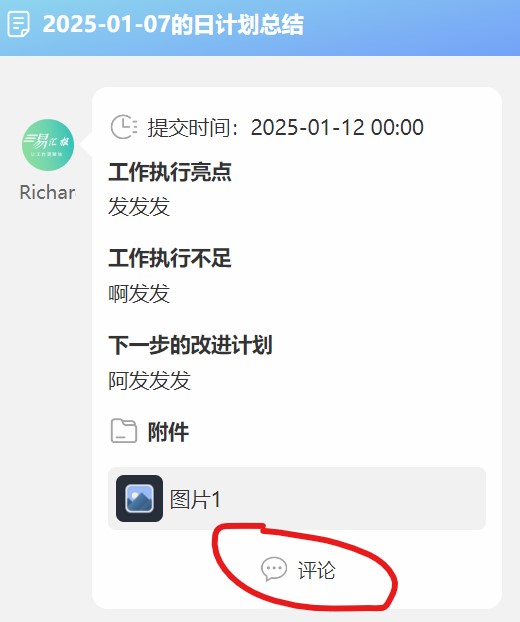Click the 图片1 file name
Image resolution: width=520 pixels, height=622 pixels.
coord(195,499)
